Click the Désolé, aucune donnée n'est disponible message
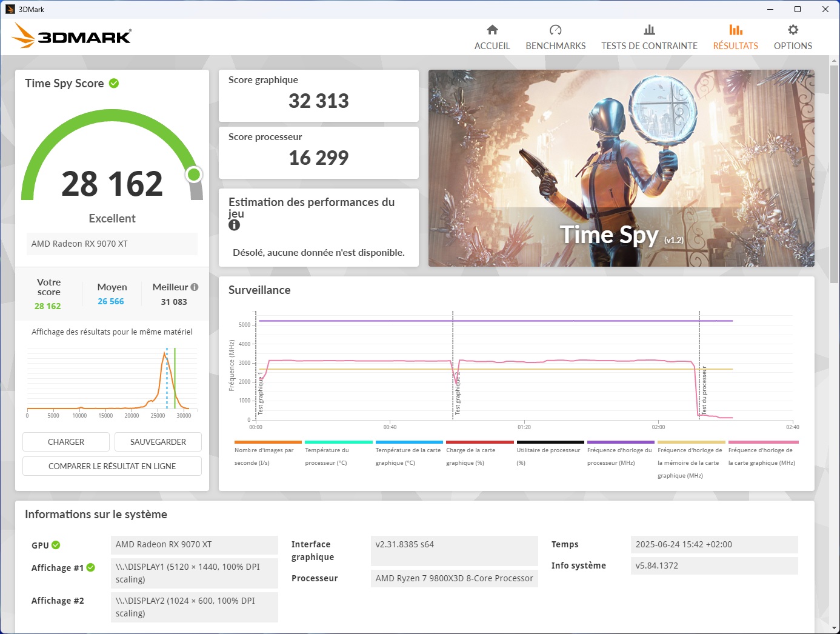 [319, 253]
